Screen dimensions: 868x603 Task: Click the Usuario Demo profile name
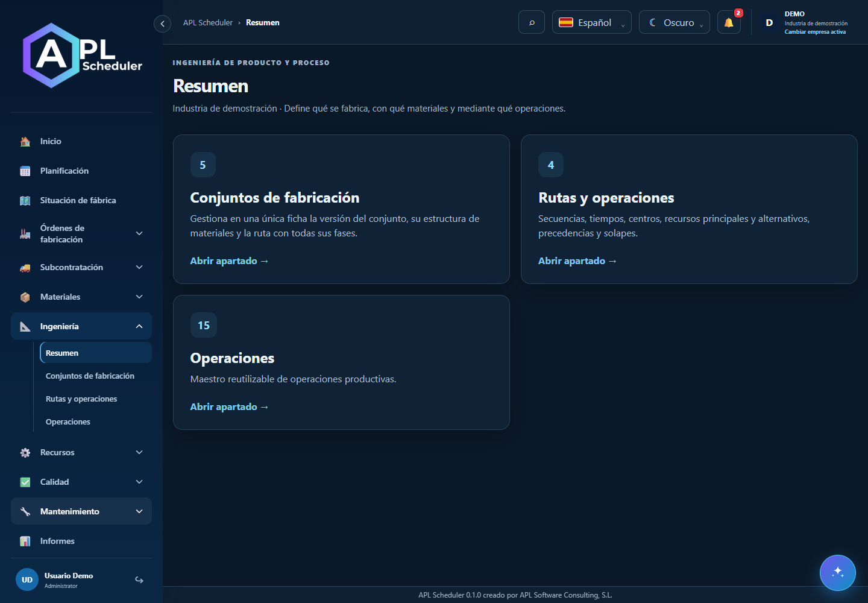(x=69, y=576)
